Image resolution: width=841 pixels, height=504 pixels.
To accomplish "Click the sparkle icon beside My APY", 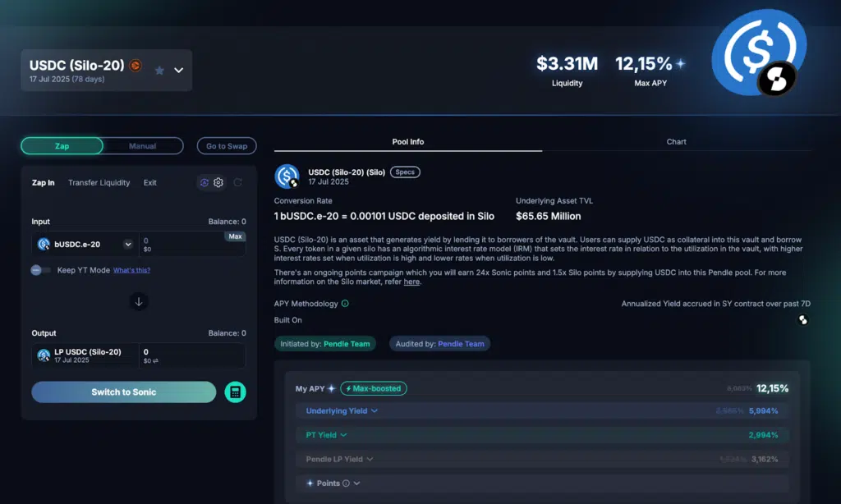I will 332,388.
